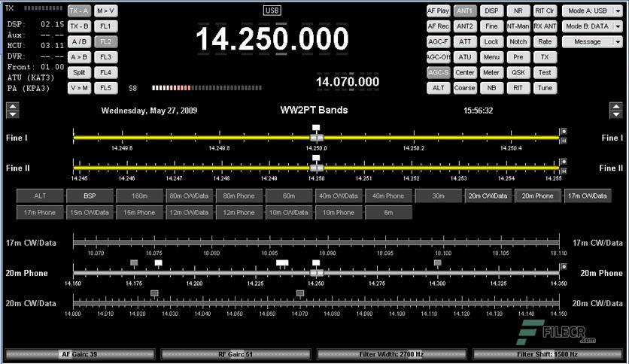Select antenna ANT1
629x364 pixels.
[x=465, y=11]
